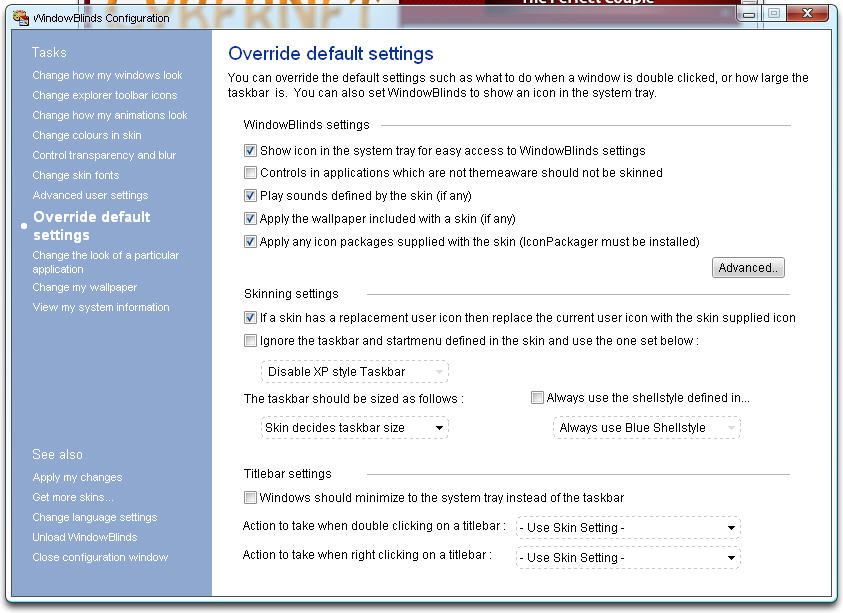The width and height of the screenshot is (843, 613).
Task: Check always use the shellstyle defined in
Action: point(537,397)
